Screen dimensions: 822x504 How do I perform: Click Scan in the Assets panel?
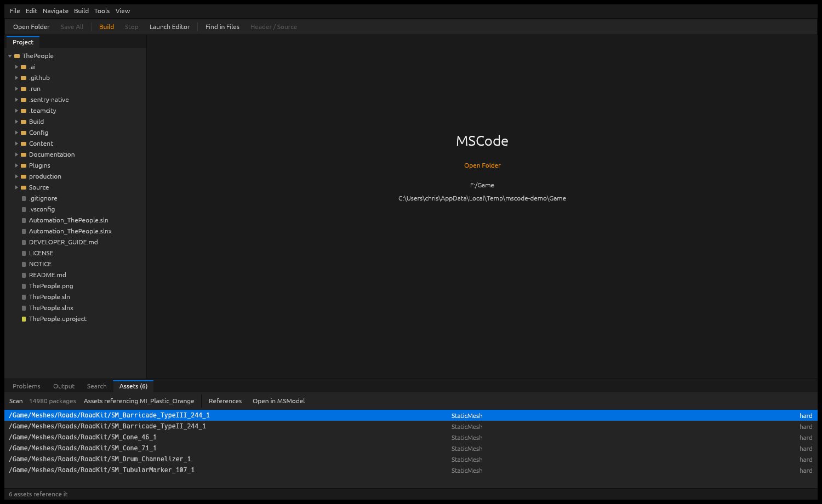coord(16,401)
